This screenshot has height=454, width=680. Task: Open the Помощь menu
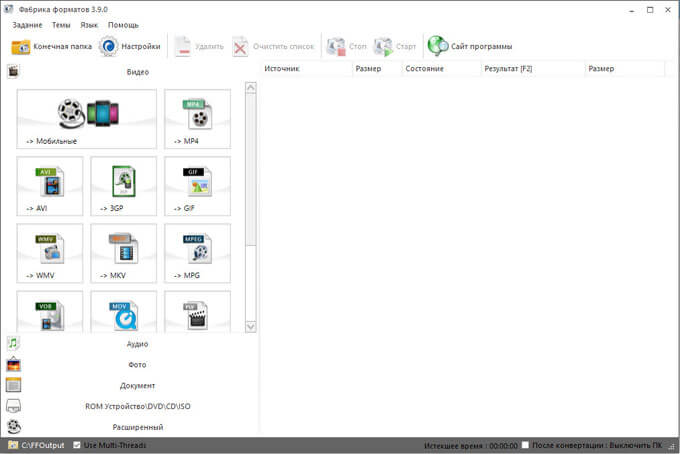(123, 24)
